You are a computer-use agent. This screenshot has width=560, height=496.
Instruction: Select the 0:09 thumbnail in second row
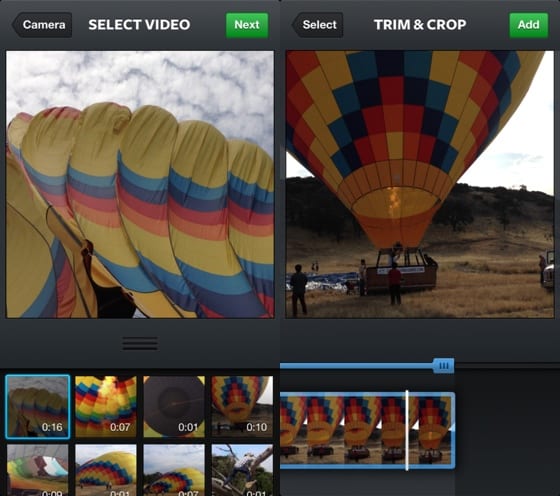pos(38,470)
